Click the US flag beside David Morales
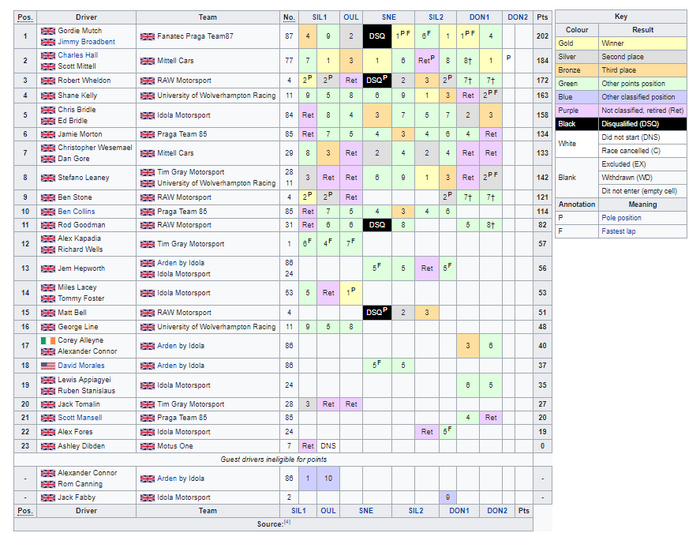Screen dimensions: 700x548 tap(48, 366)
